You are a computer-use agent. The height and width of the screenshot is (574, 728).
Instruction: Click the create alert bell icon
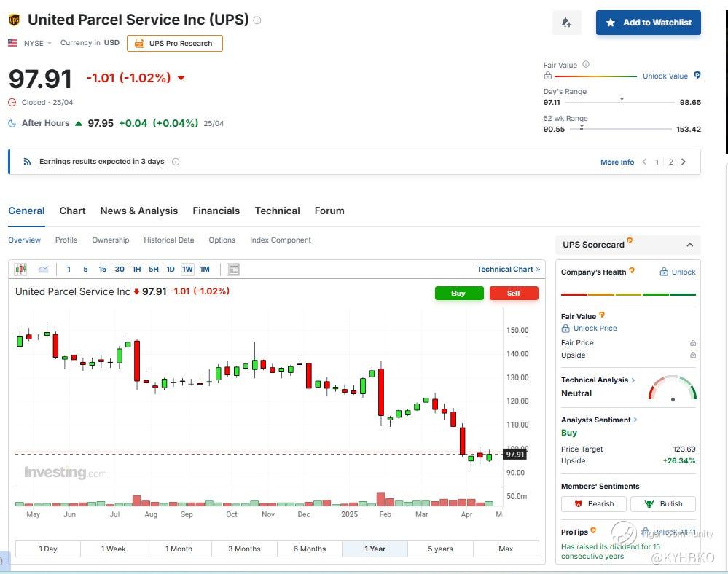[566, 23]
